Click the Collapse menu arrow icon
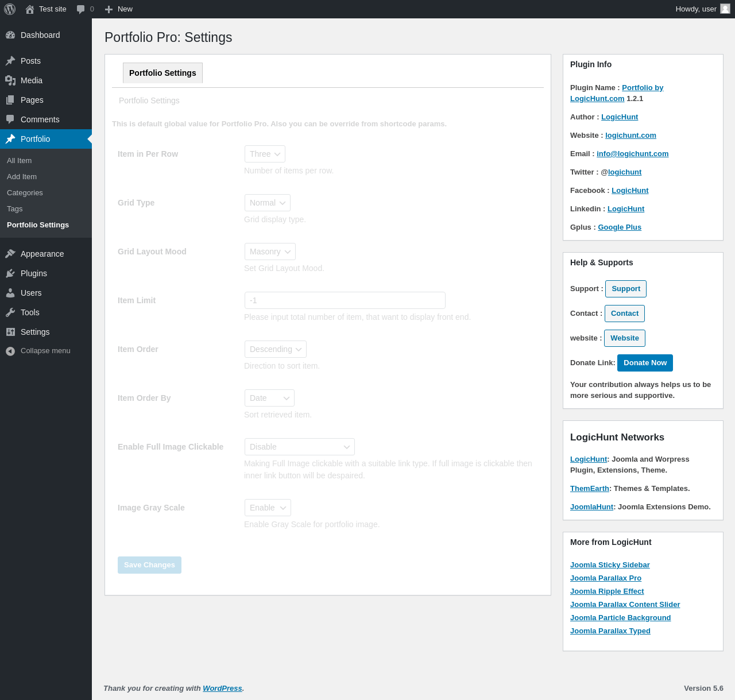 [x=10, y=351]
